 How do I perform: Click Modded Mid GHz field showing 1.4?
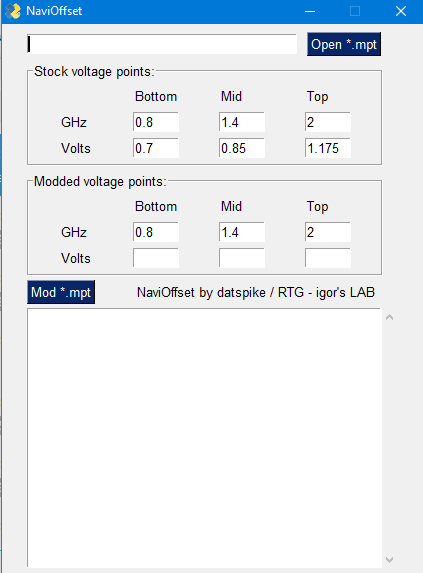click(242, 232)
